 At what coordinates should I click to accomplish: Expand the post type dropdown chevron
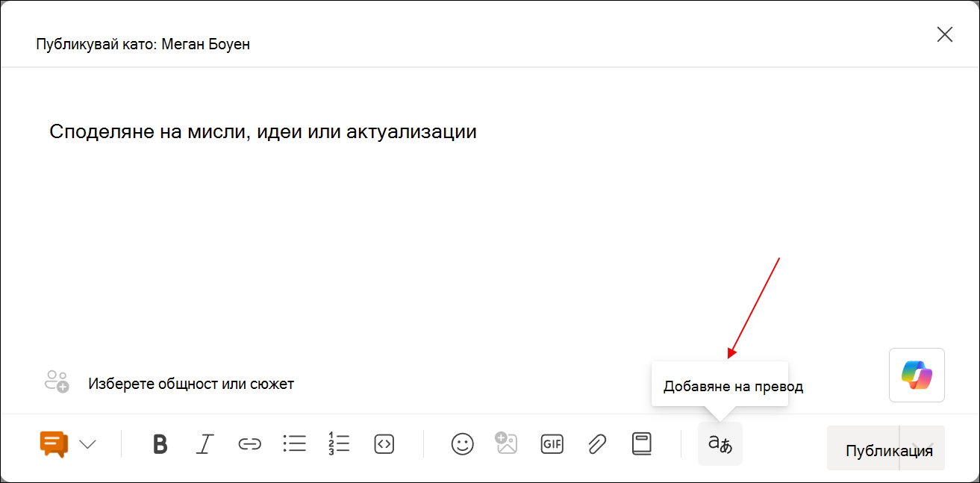87,444
